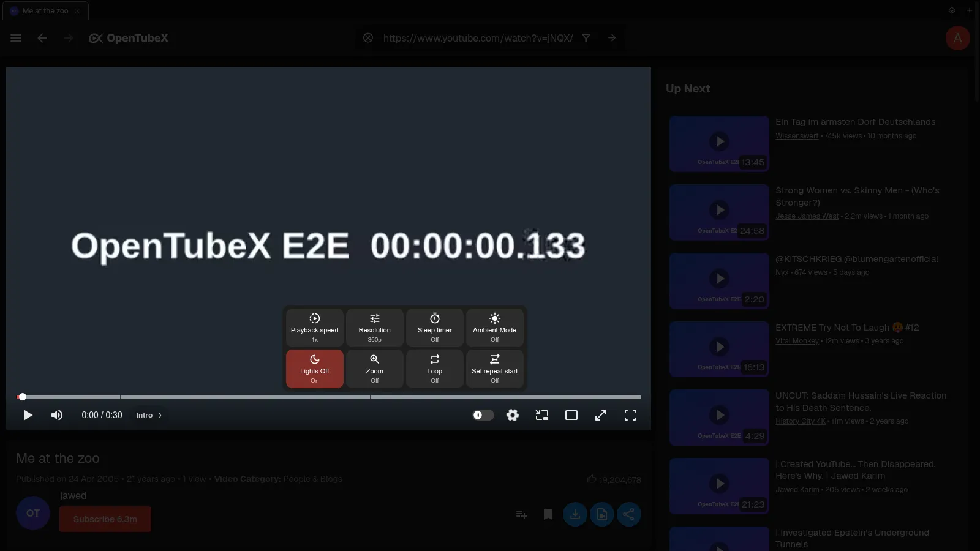Toggle the Zoom option

(x=375, y=369)
